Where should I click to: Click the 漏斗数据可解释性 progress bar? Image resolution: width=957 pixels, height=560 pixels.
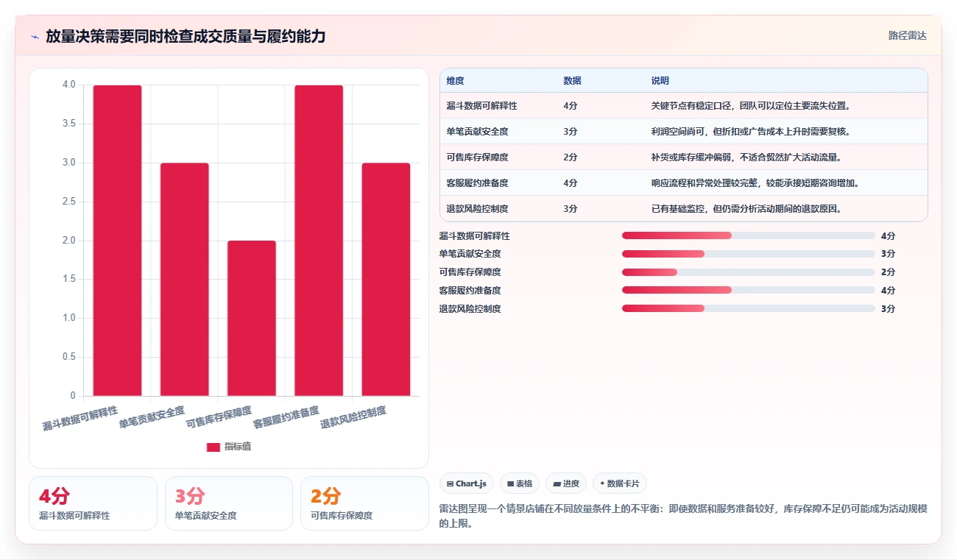pos(748,235)
